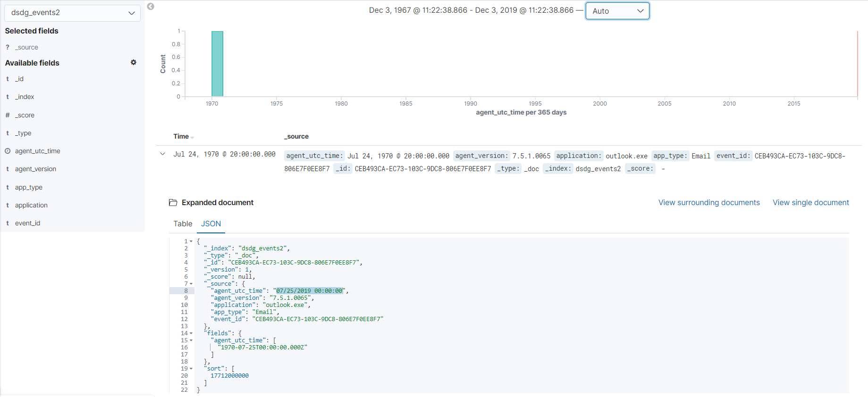Fold the JSON root object at line 1
Viewport: 868px width, 397px height.
click(191, 241)
